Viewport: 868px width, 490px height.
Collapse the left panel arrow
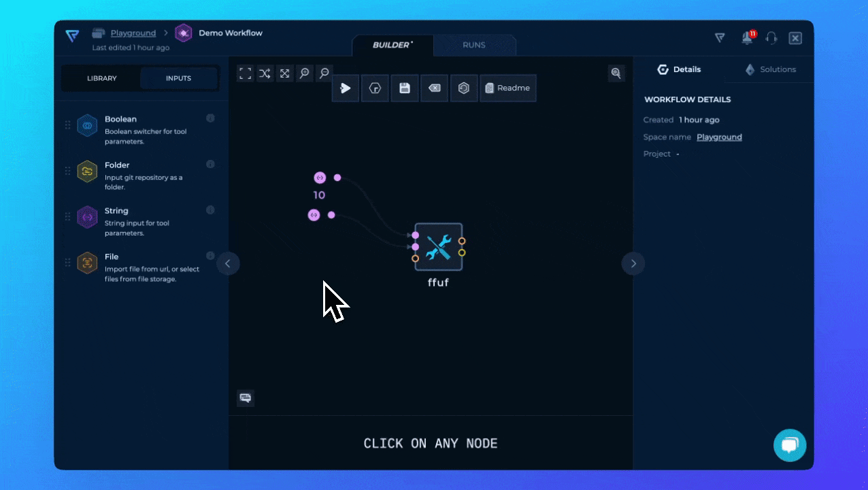pos(228,263)
